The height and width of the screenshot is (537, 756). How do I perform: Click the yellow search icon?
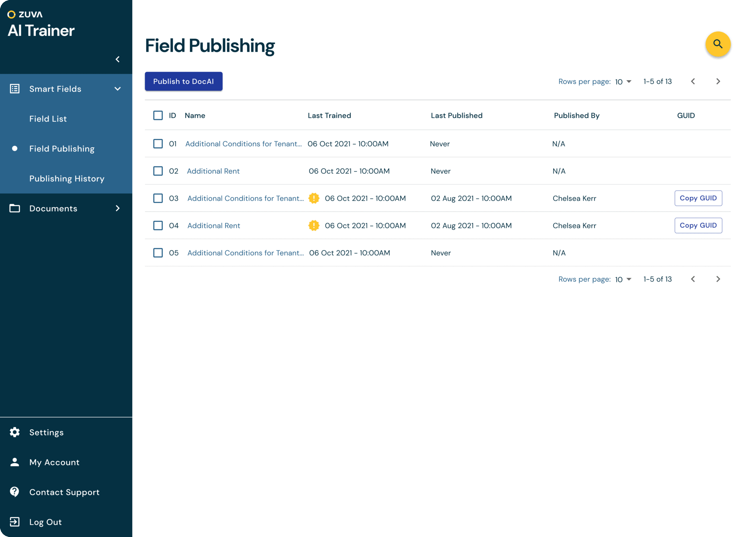tap(717, 44)
